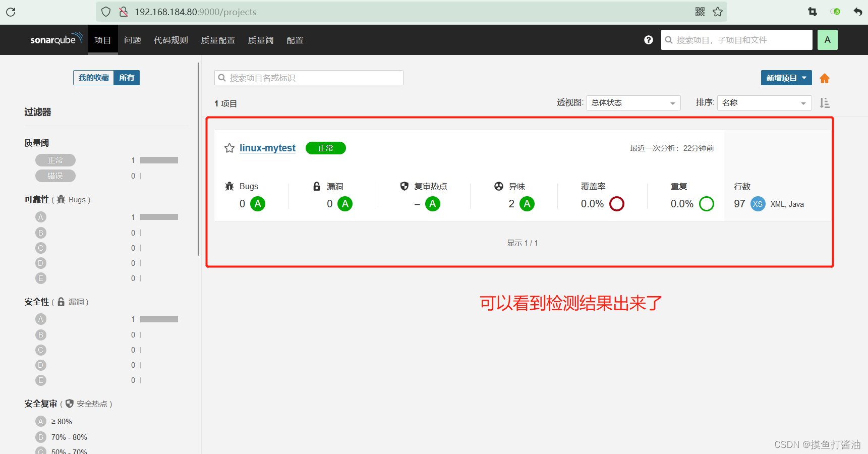Click the security A filter count bar

(159, 319)
